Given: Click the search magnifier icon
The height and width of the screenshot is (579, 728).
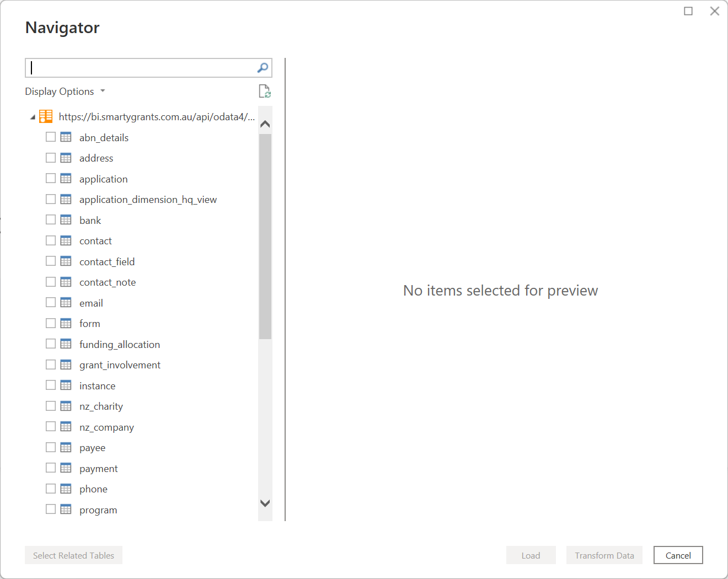Looking at the screenshot, I should tap(263, 68).
